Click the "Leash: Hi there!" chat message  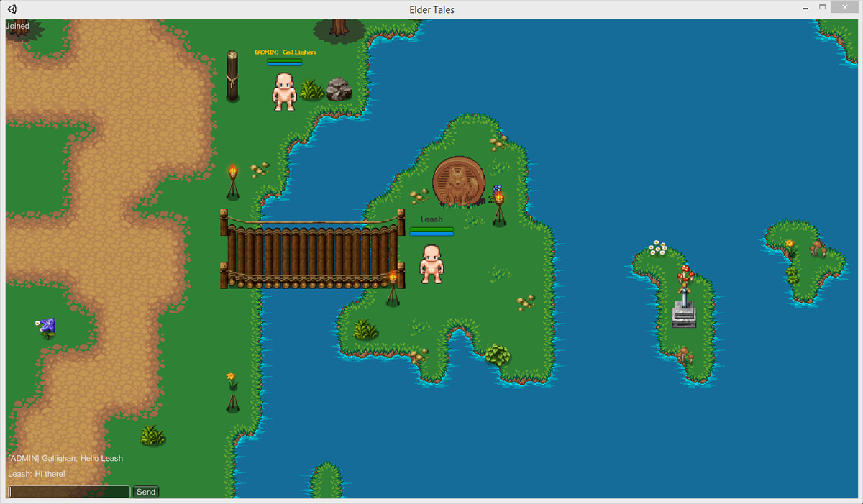[37, 474]
